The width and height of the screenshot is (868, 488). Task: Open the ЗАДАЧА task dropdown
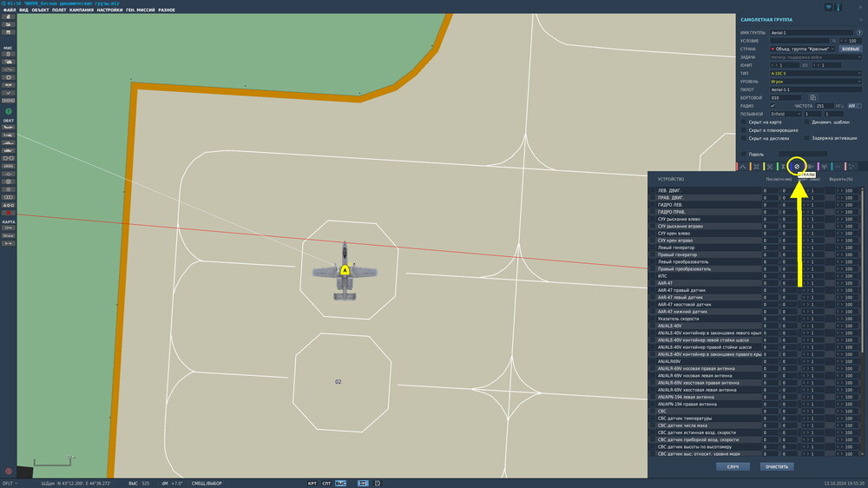(x=815, y=57)
